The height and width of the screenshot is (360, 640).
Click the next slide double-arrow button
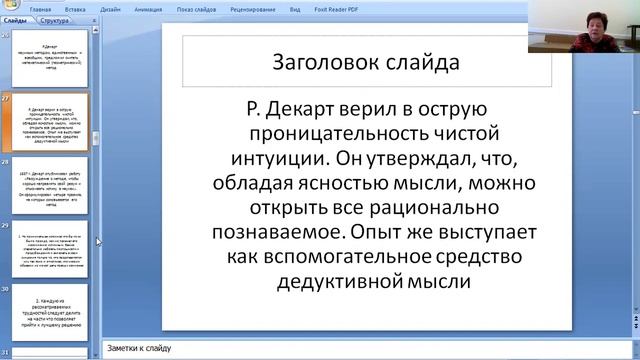(x=636, y=325)
